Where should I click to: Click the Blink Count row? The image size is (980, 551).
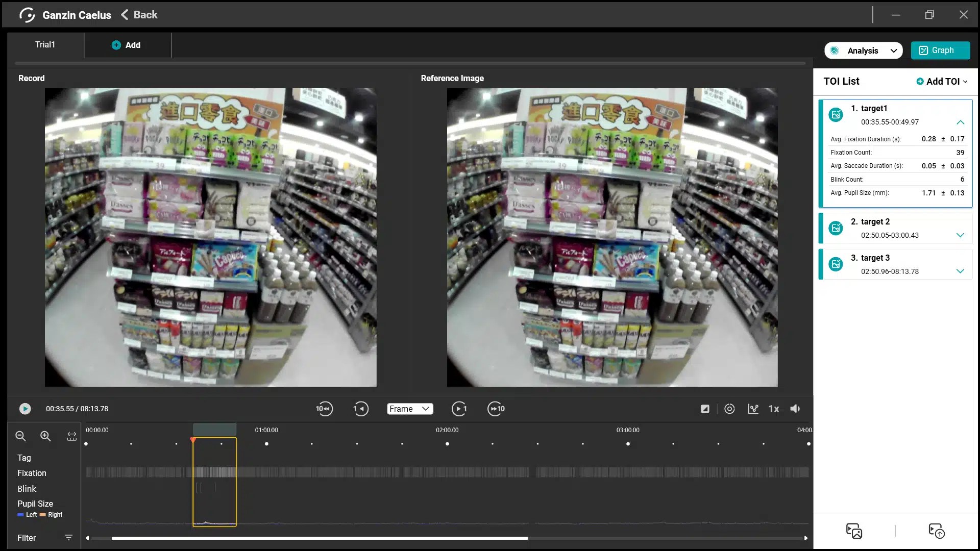(897, 180)
